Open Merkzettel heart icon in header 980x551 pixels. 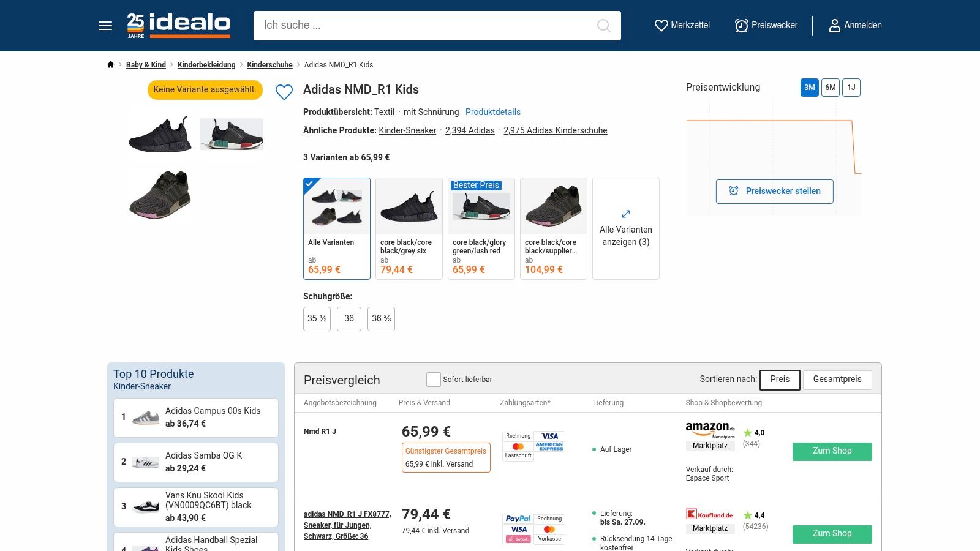[x=661, y=26]
